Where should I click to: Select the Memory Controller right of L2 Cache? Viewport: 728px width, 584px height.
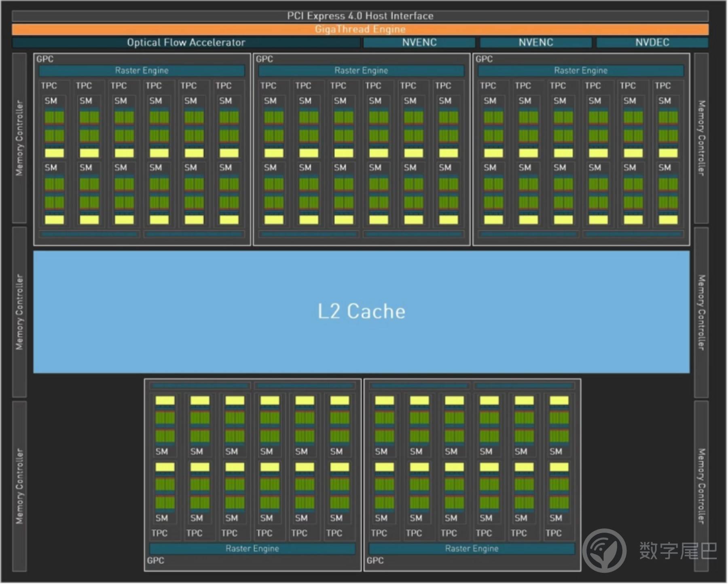click(x=701, y=312)
